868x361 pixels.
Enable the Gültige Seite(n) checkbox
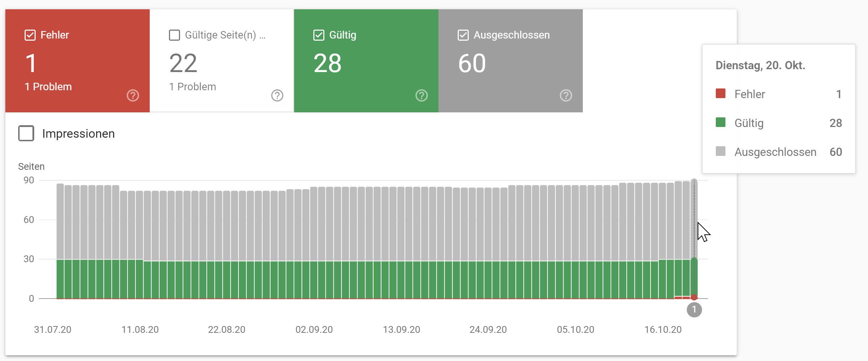(174, 35)
